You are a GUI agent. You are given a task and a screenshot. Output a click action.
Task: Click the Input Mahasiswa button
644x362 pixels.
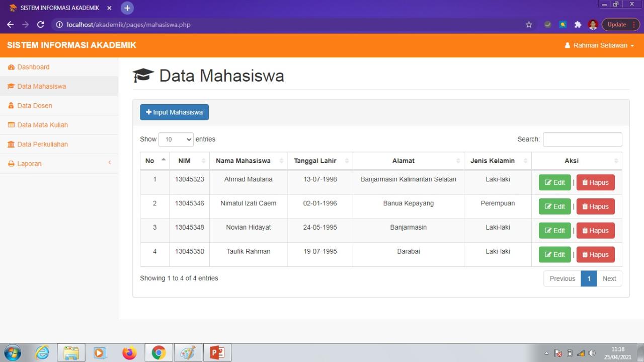pos(174,112)
